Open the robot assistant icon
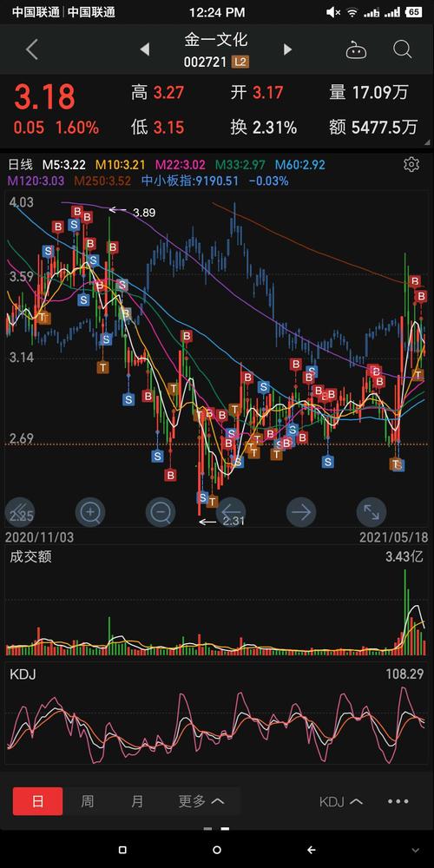Image resolution: width=434 pixels, height=868 pixels. point(356,50)
